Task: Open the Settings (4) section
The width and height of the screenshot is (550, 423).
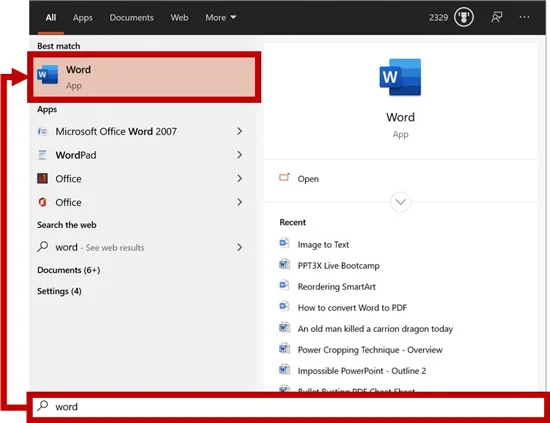Action: (59, 291)
